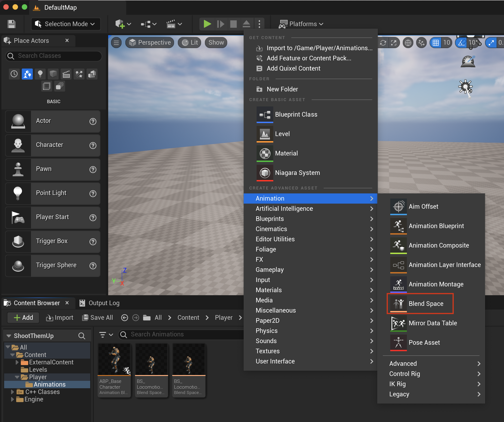Expand the ExternalContent folder
504x422 pixels.
17,362
